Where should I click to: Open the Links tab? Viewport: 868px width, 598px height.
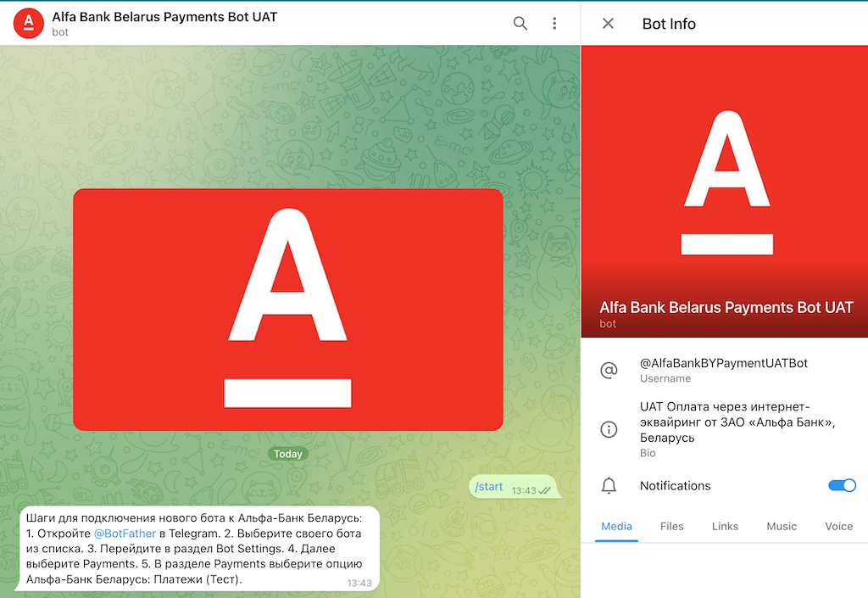725,526
